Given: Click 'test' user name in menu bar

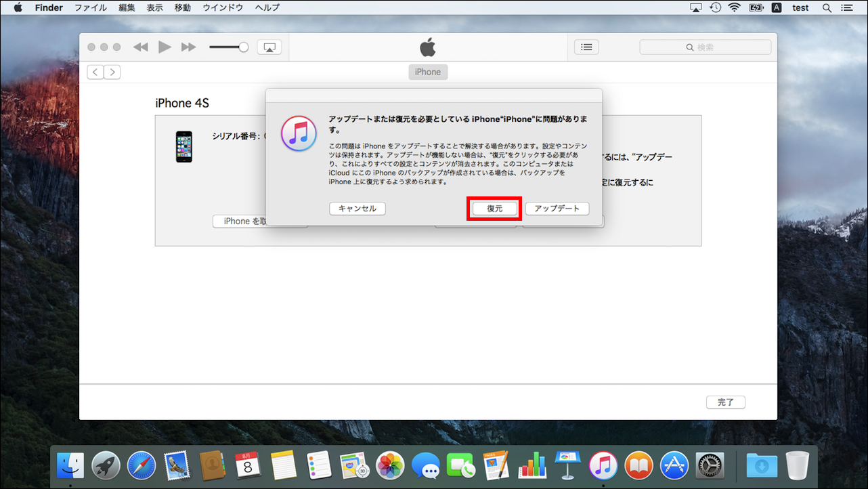Looking at the screenshot, I should [800, 8].
